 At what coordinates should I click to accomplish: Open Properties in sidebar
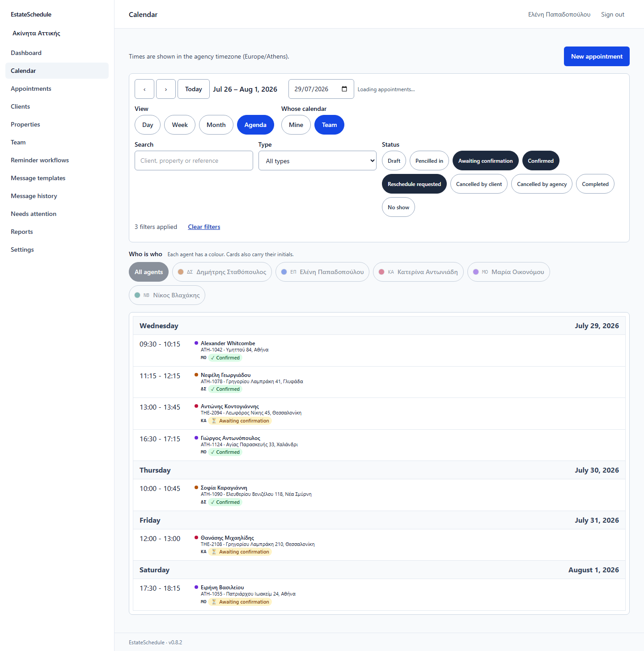pos(57,124)
